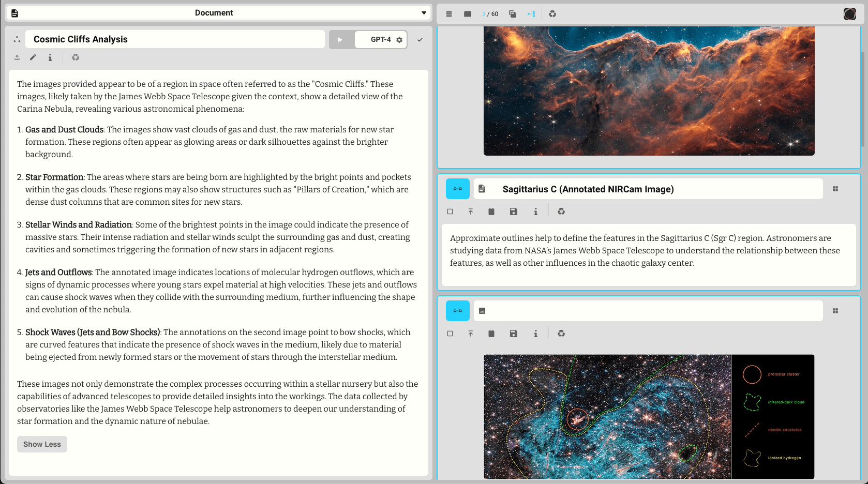Open the grid menu on Sagittarius C card
Screen dimensions: 868x484
[835, 189]
